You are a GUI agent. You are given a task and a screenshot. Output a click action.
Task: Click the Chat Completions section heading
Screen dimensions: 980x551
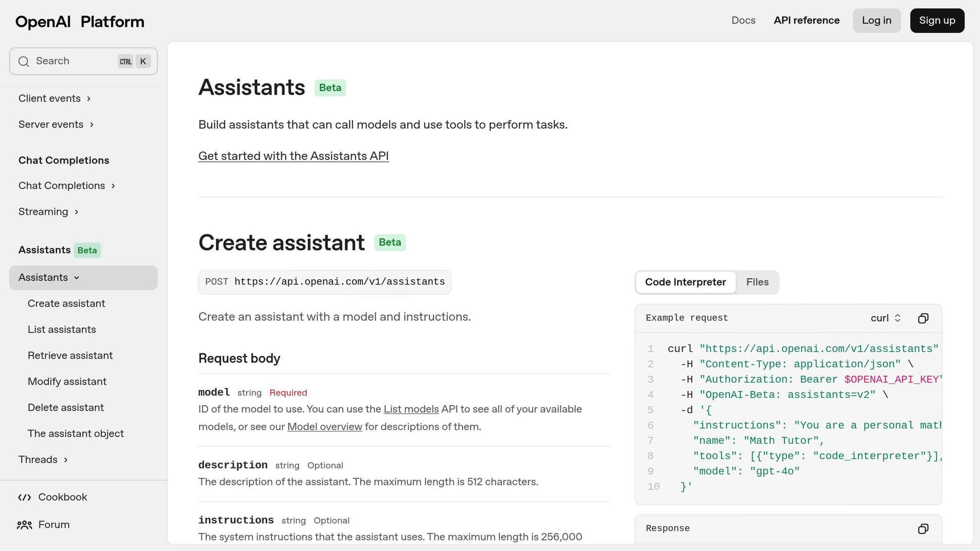click(x=64, y=161)
